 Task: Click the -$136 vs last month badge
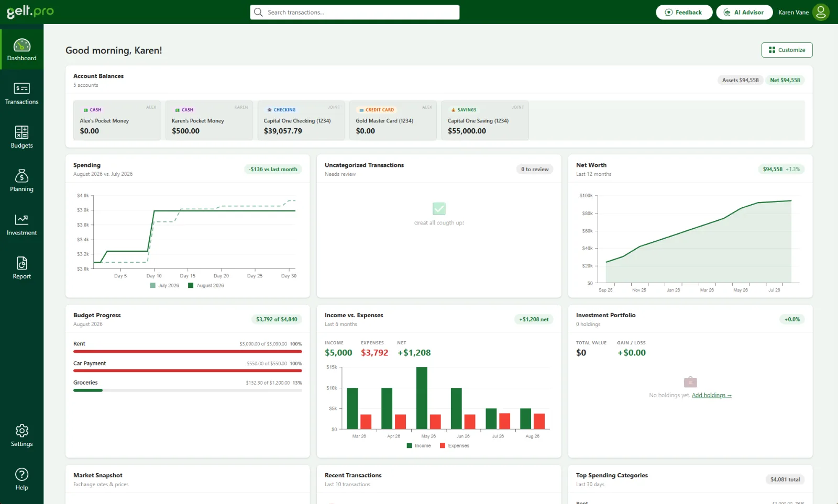point(273,169)
